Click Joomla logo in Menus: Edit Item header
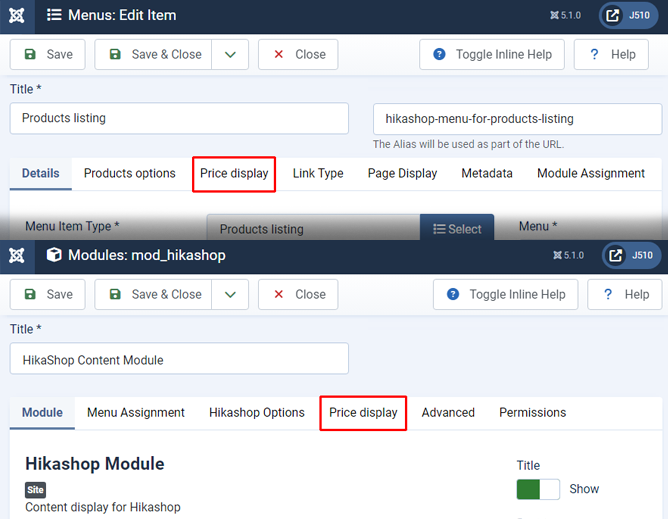Screen dimensions: 668x519 pyautogui.click(x=17, y=16)
